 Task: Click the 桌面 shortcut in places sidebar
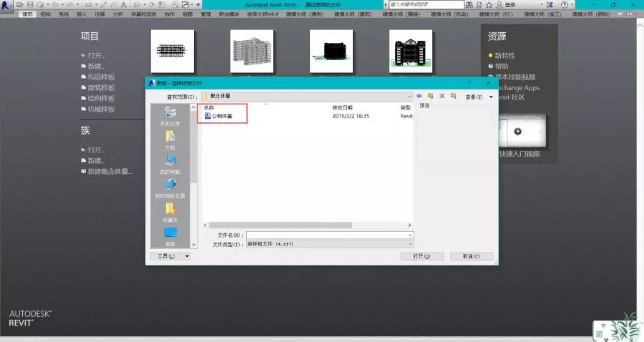(170, 237)
